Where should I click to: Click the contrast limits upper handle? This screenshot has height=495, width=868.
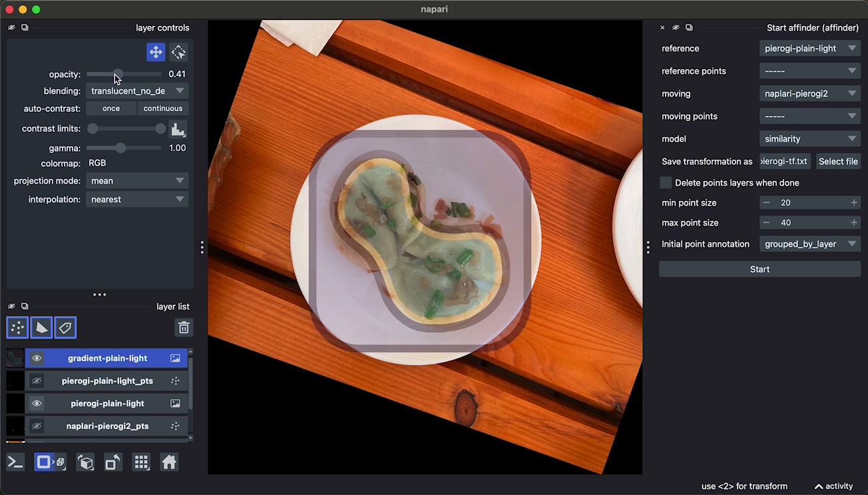point(160,129)
